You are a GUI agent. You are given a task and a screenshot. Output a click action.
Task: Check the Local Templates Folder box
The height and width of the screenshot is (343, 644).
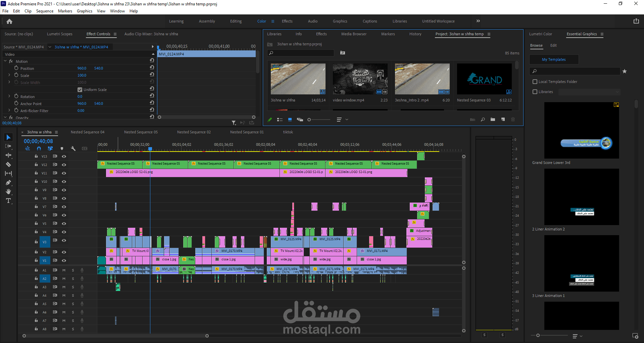click(535, 82)
